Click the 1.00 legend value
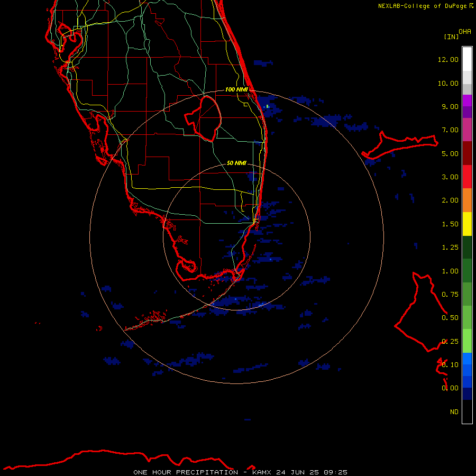 (x=450, y=271)
